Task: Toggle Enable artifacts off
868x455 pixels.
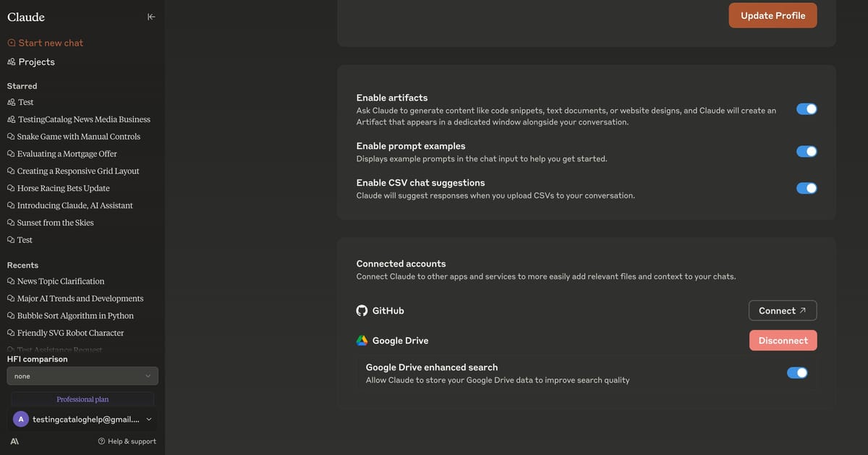Action: click(x=806, y=108)
